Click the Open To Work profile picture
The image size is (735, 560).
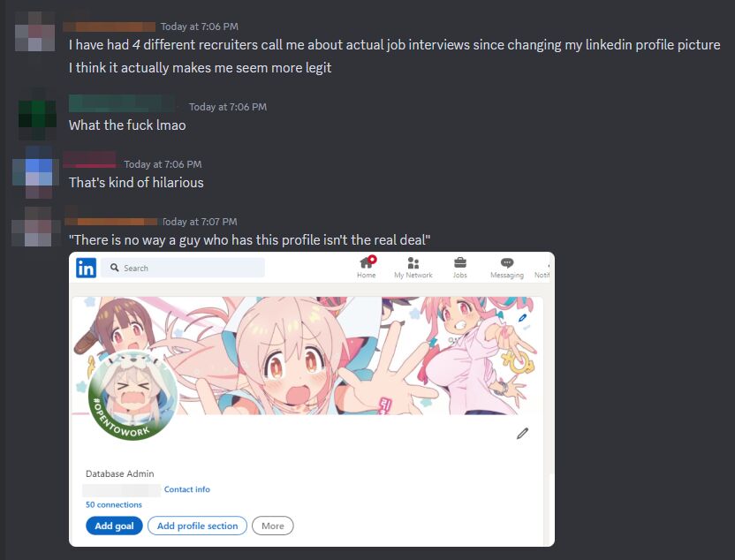point(133,396)
